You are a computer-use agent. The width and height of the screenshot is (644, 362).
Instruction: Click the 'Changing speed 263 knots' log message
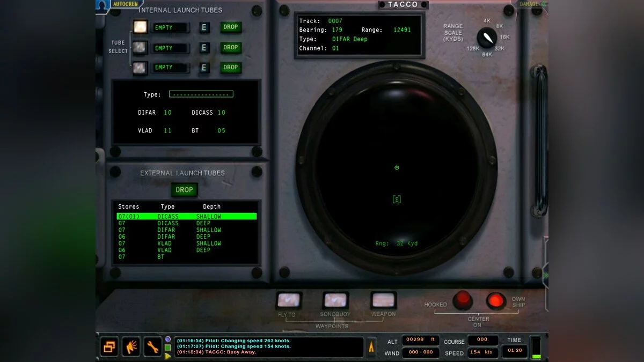[233, 341]
